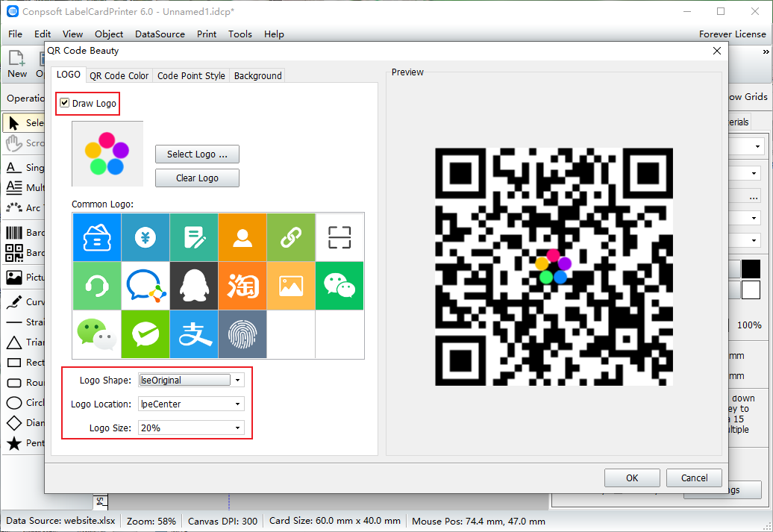This screenshot has height=532, width=773.
Task: Choose the Single-line text tool
Action: tap(25, 168)
